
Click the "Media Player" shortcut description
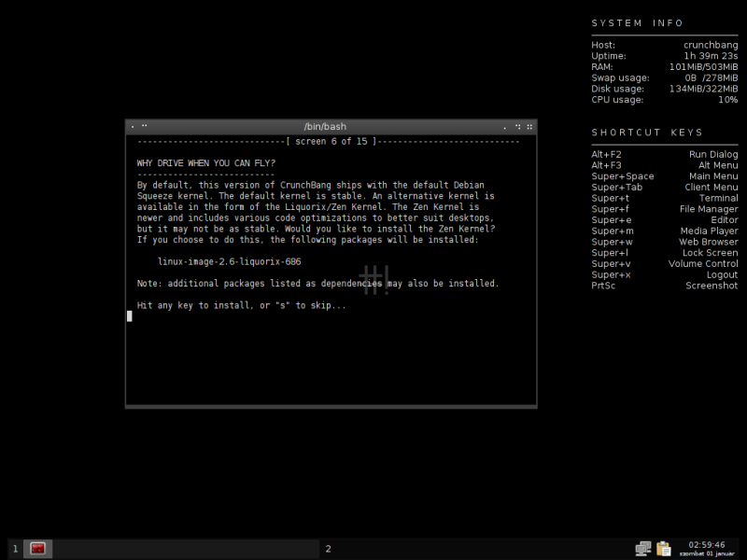pos(710,231)
